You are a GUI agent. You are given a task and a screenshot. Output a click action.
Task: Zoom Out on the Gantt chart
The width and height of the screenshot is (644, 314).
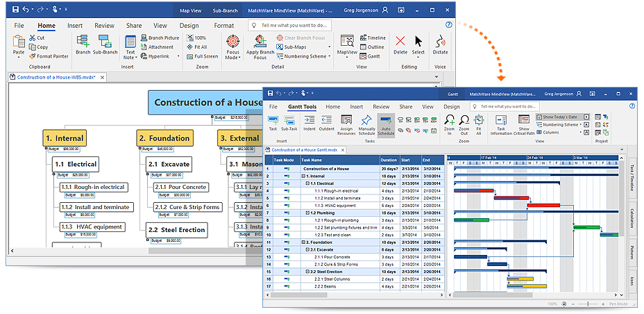pyautogui.click(x=464, y=125)
